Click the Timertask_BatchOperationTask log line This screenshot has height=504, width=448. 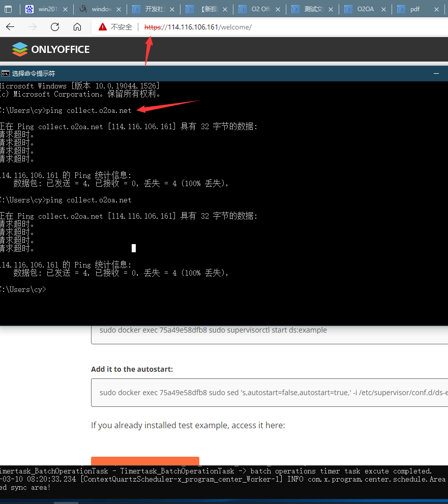215,471
